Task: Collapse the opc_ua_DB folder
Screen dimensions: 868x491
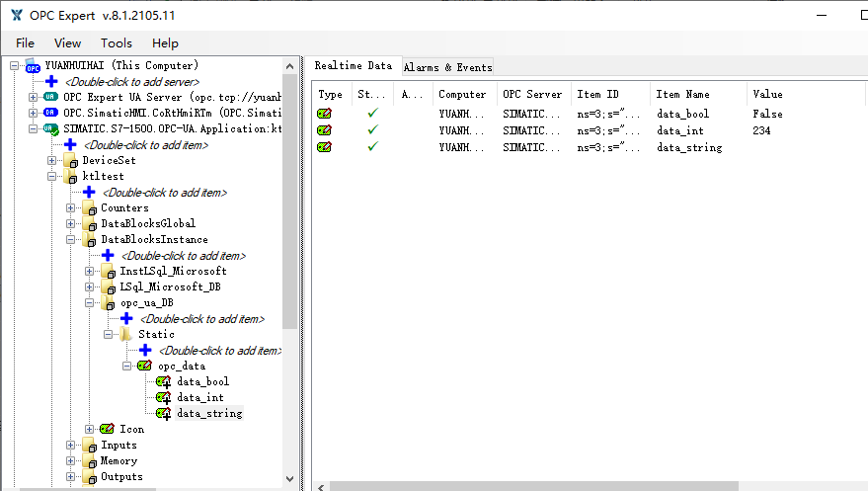Action: (90, 302)
